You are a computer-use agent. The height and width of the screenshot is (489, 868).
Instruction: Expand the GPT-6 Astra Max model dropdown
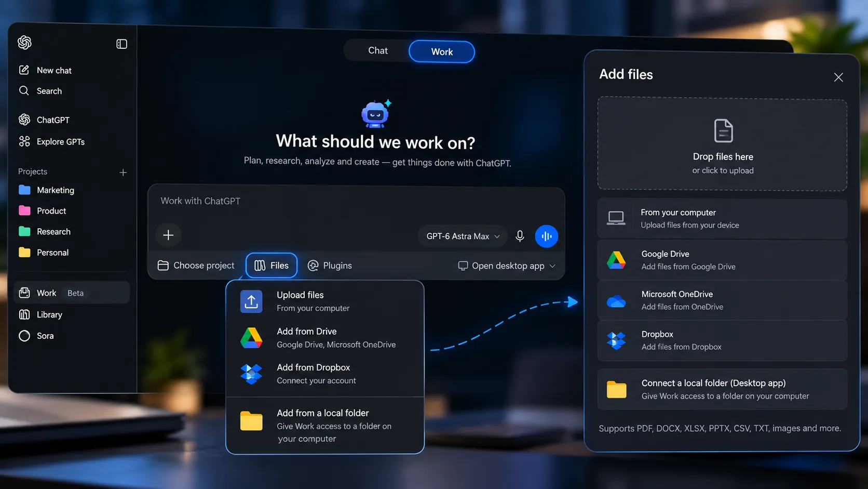(462, 236)
